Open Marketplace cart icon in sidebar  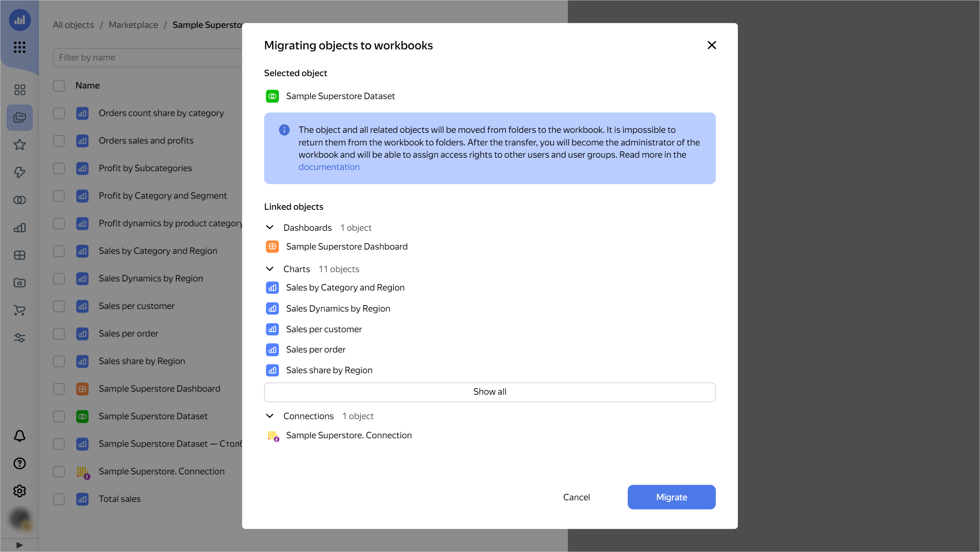[20, 310]
